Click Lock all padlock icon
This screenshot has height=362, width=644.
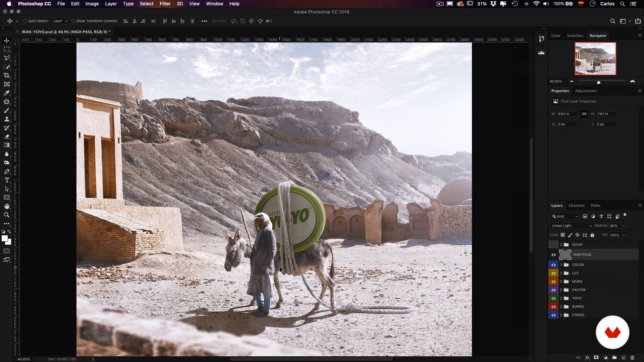tap(592, 235)
